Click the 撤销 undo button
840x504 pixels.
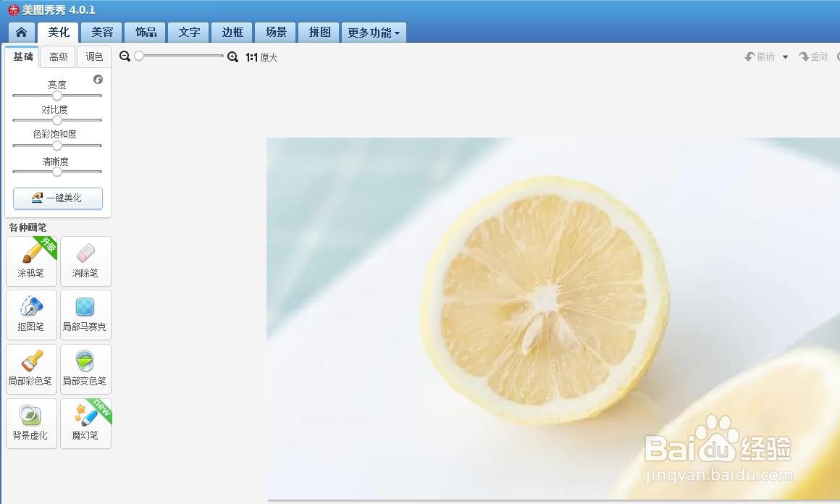click(760, 56)
